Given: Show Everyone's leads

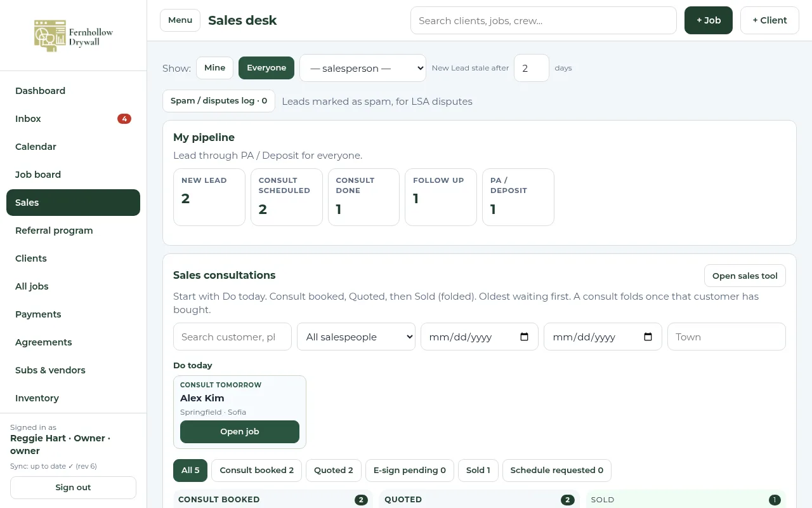Looking at the screenshot, I should coord(266,68).
